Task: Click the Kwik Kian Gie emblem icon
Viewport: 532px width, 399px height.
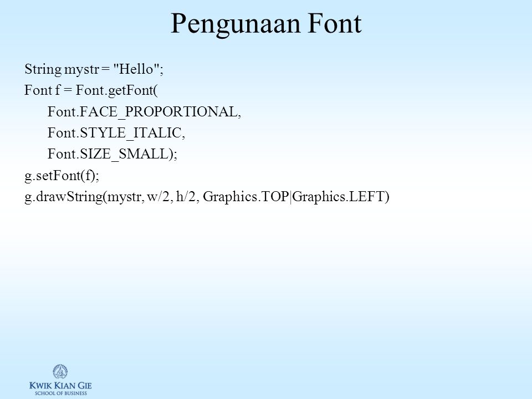Action: pyautogui.click(x=60, y=372)
